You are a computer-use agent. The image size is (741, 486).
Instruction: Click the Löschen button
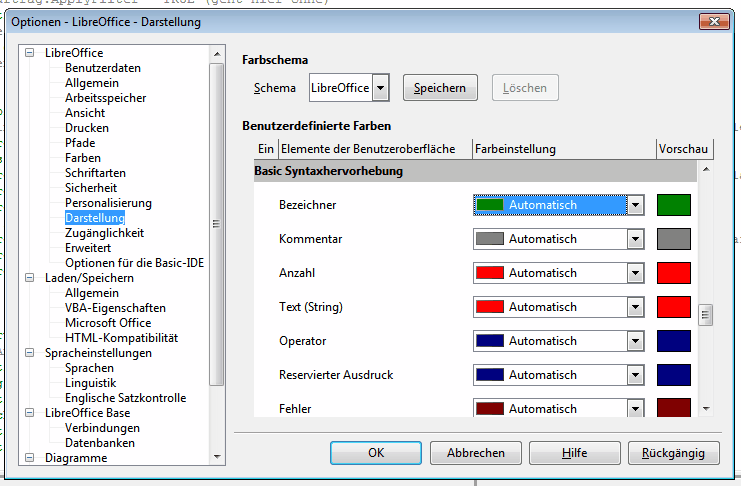[525, 88]
